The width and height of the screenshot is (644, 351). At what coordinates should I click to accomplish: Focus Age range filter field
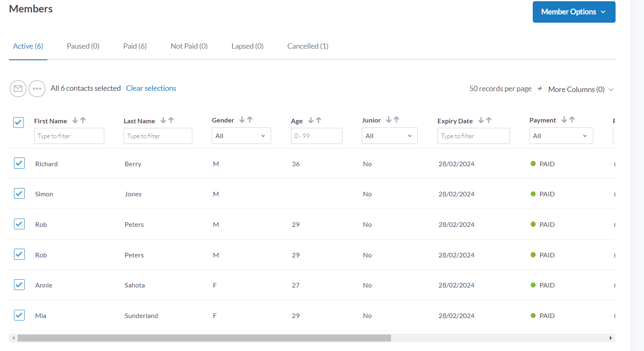[x=316, y=136]
